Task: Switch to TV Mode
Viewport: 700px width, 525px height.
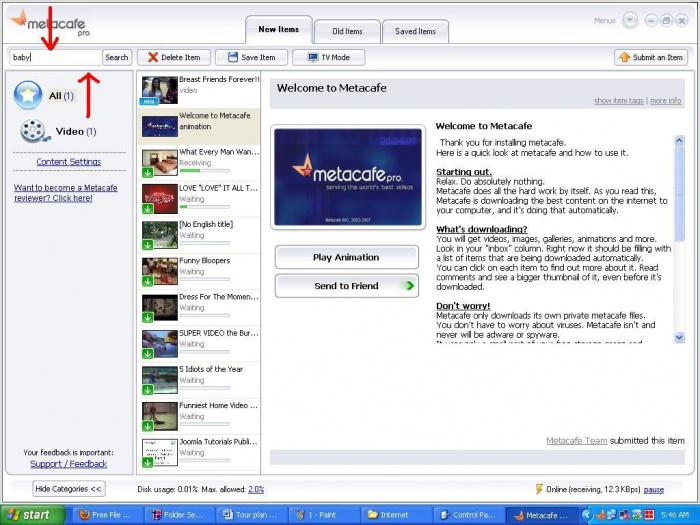Action: 329,57
